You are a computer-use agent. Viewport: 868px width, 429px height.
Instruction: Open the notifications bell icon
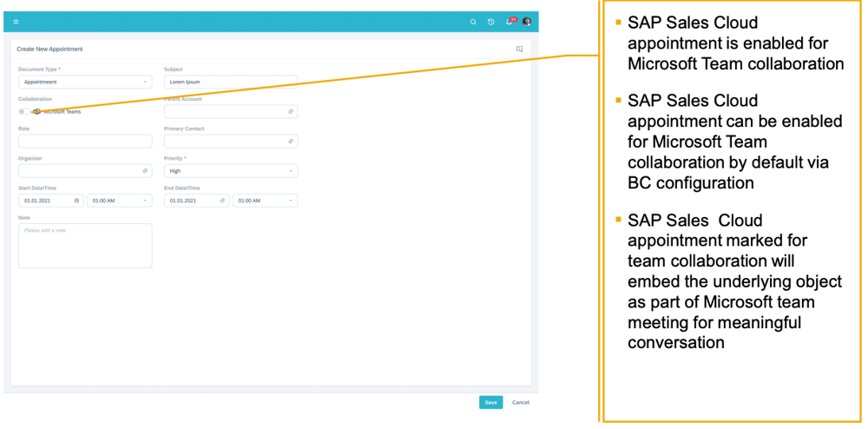coord(509,22)
